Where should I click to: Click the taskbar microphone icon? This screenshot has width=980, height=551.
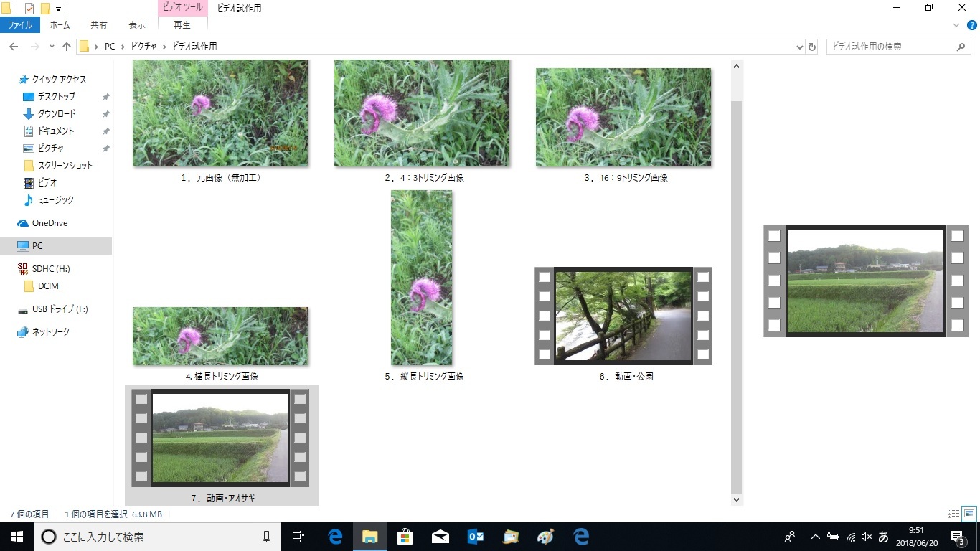266,537
